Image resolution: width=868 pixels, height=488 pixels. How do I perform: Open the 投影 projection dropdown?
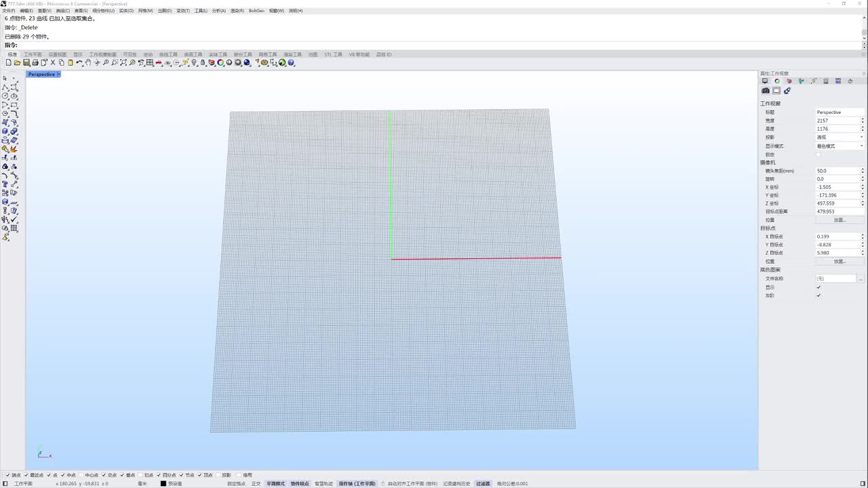(x=840, y=138)
